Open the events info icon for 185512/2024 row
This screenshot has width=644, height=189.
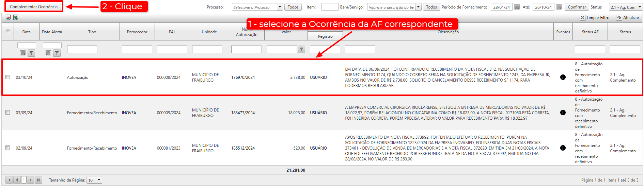(x=563, y=148)
